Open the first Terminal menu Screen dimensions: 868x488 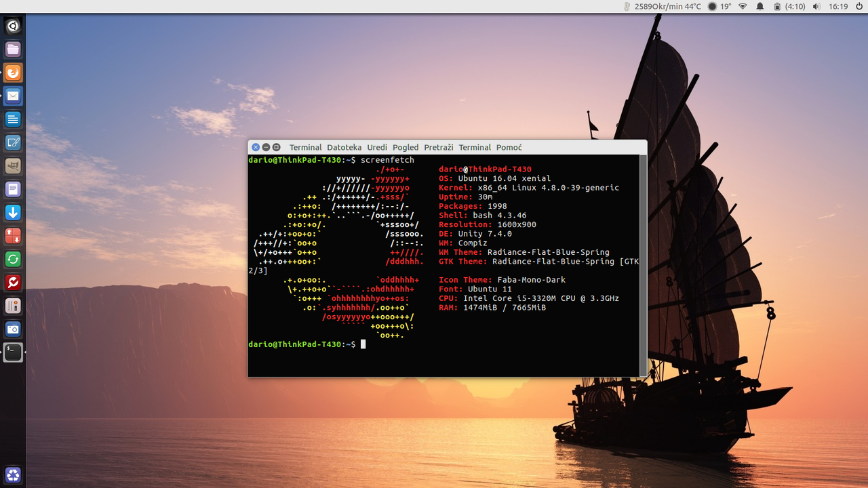(305, 147)
